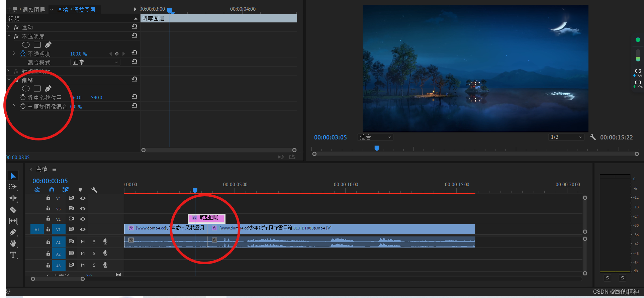Toggle Shift Center To stopwatch
644x298 pixels.
coord(23,97)
